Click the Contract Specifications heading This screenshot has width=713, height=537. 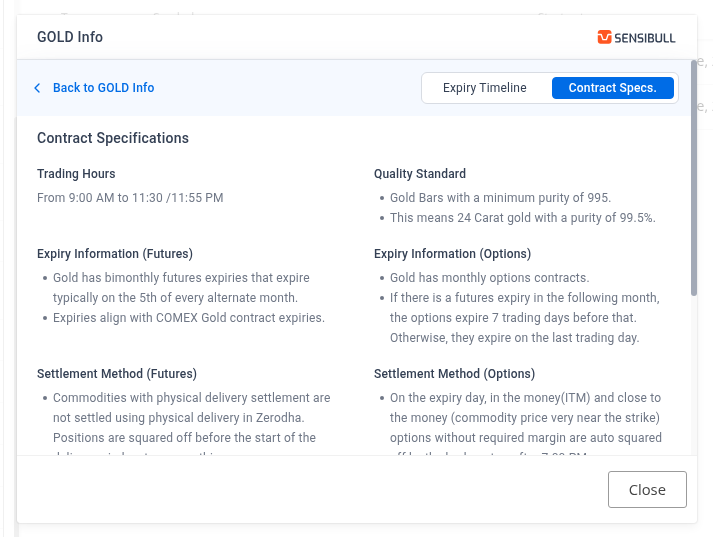(x=113, y=138)
